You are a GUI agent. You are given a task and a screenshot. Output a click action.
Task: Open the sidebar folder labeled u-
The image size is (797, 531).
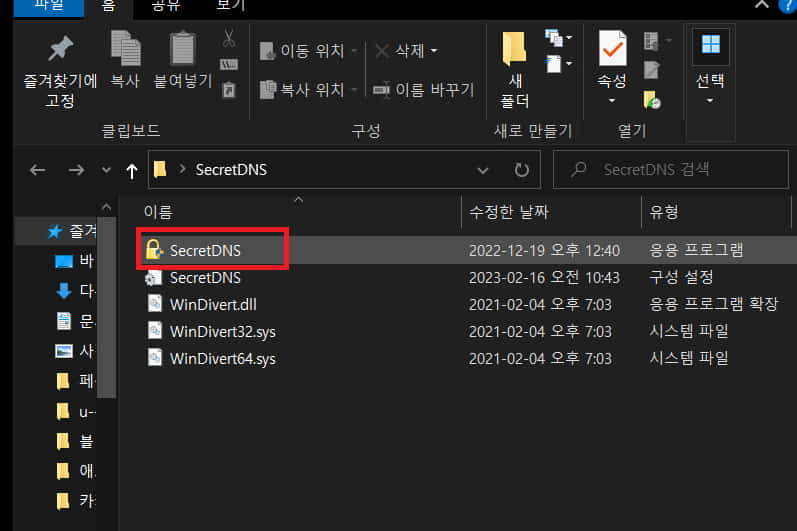74,411
